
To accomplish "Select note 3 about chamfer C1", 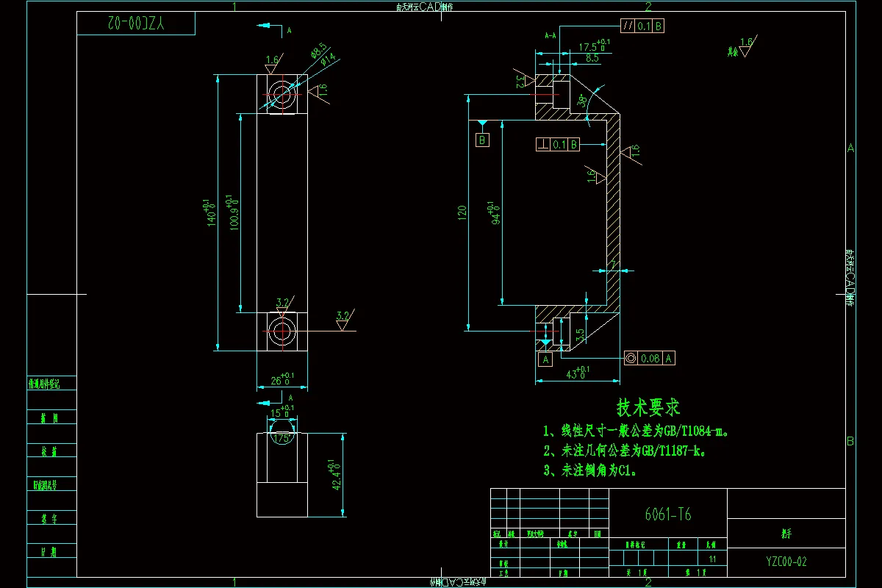I will (589, 470).
